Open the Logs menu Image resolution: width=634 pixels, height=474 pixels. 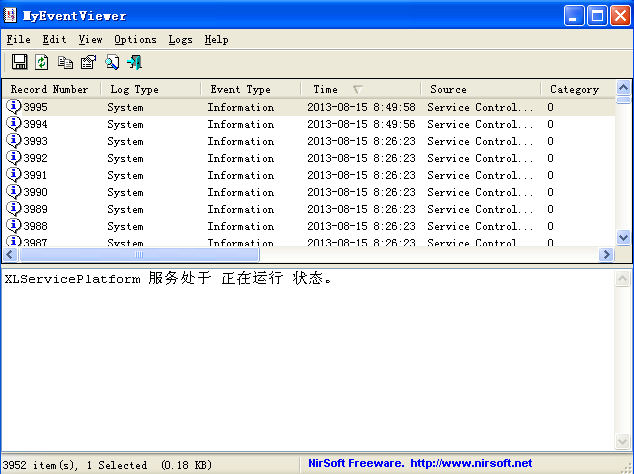click(x=181, y=40)
